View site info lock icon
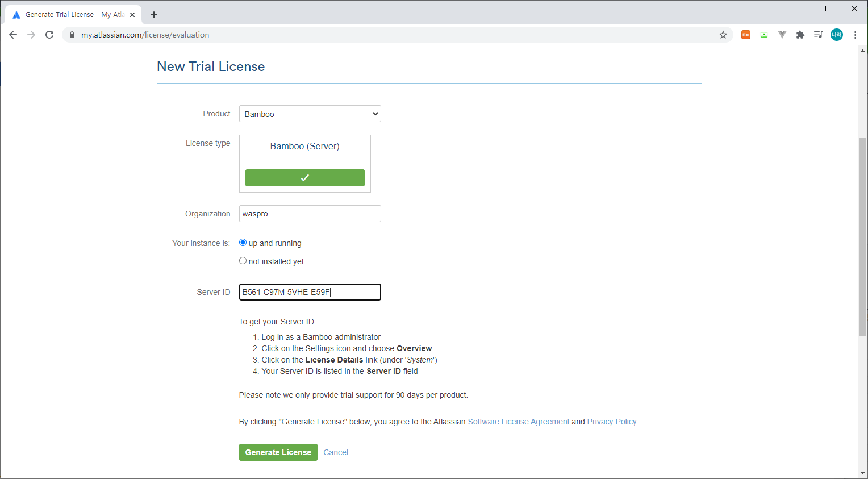Screen dimensions: 868x479 (72, 35)
